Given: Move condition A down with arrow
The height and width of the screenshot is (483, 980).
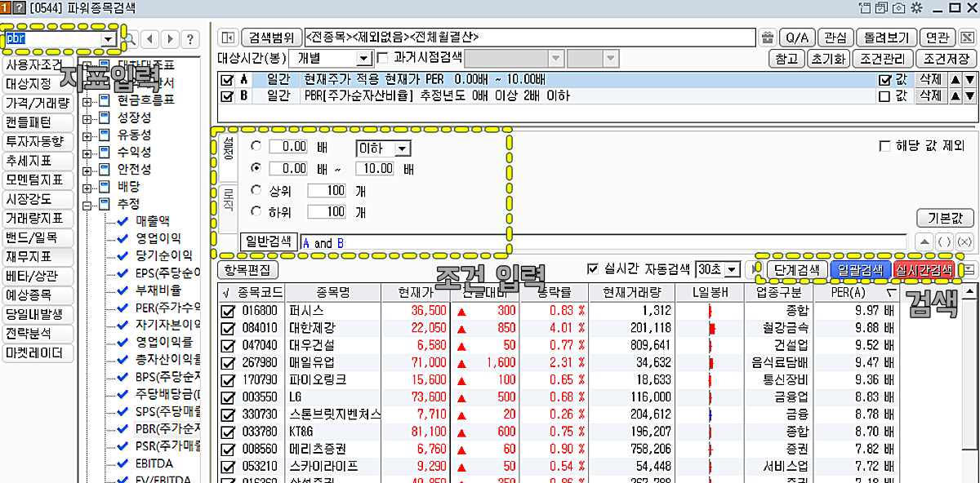Looking at the screenshot, I should tap(969, 80).
